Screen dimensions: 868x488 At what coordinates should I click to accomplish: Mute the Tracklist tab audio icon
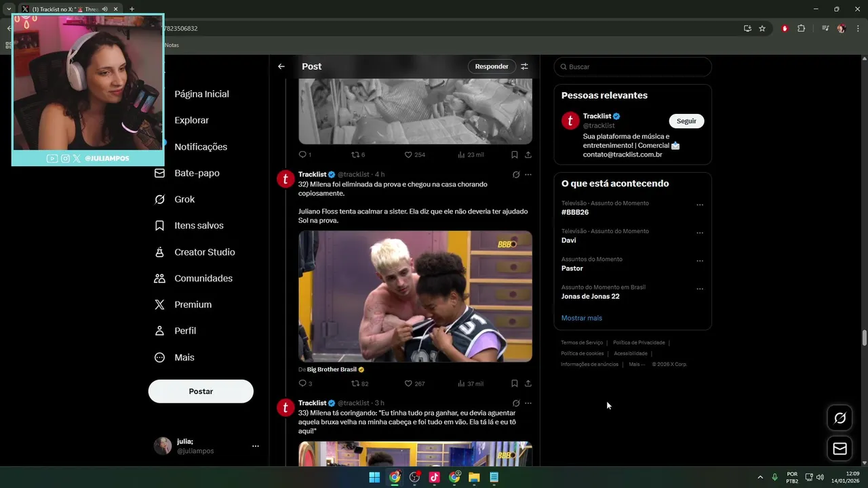click(104, 9)
